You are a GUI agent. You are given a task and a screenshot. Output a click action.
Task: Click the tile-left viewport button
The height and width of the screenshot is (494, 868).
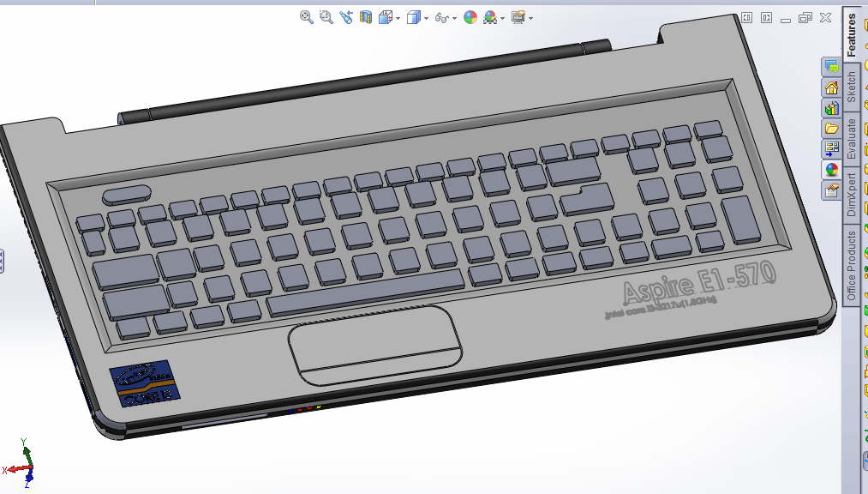coord(747,18)
